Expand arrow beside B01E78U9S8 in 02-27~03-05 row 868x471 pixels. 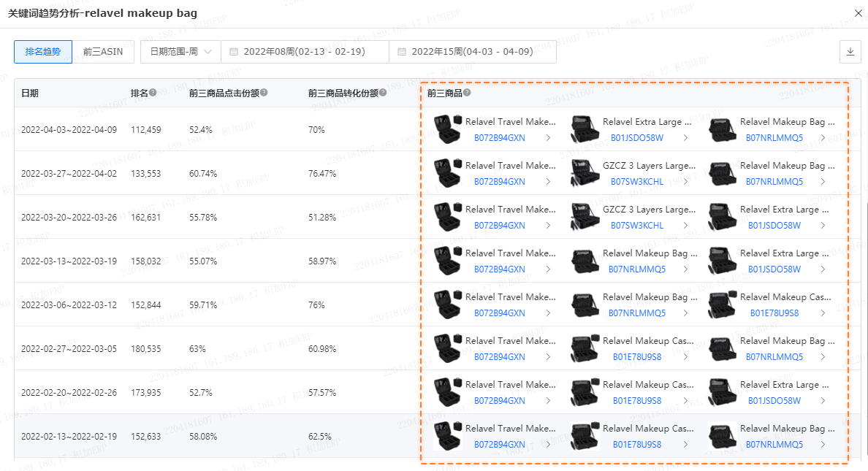point(685,357)
